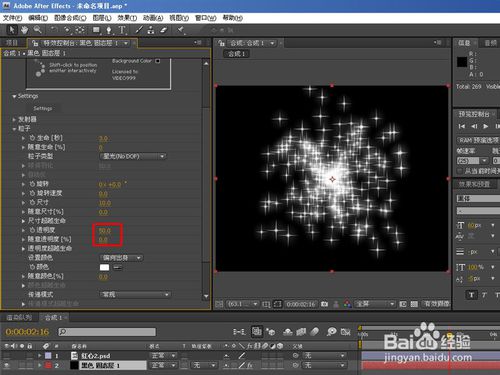Toggle hide shy layers switch

point(288,332)
